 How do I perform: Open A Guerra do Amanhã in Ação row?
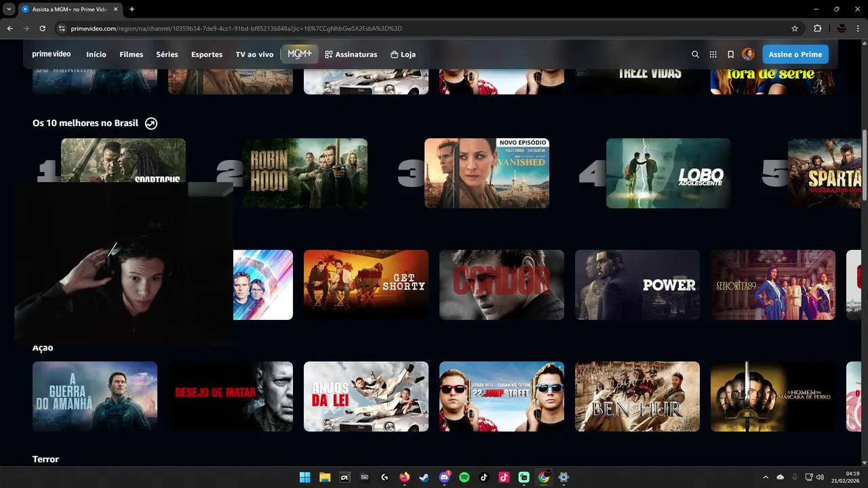[x=95, y=396]
